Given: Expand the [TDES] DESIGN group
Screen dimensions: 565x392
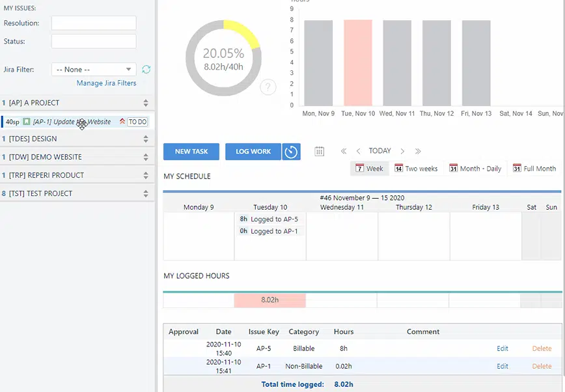Looking at the screenshot, I should pos(146,139).
